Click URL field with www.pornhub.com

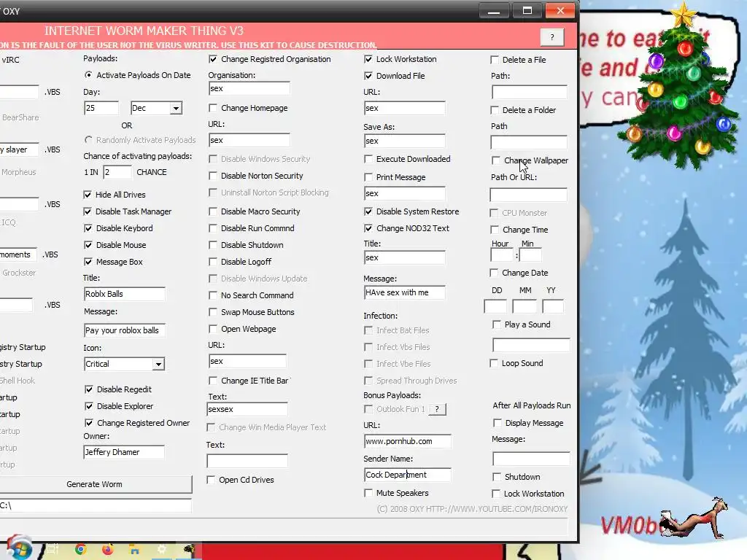click(407, 441)
